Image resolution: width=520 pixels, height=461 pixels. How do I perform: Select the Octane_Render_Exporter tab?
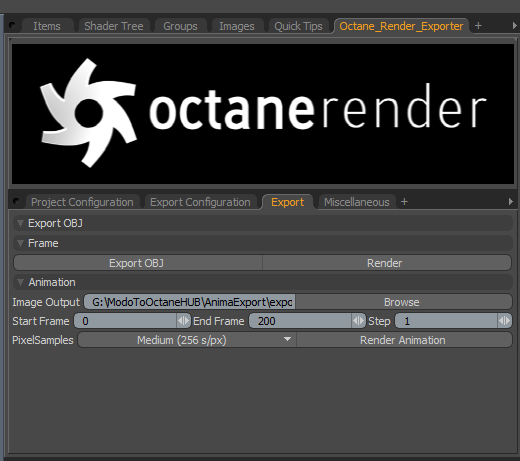(x=401, y=26)
